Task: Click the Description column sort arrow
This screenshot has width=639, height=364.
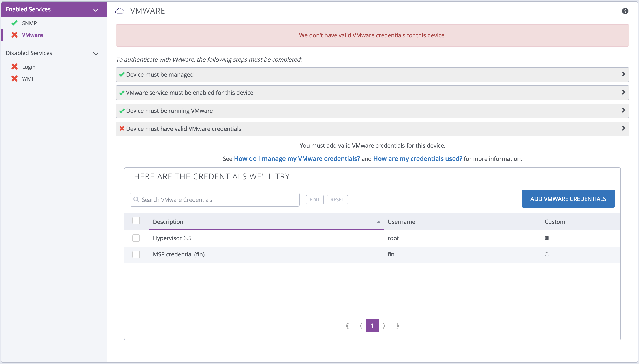Action: point(378,222)
